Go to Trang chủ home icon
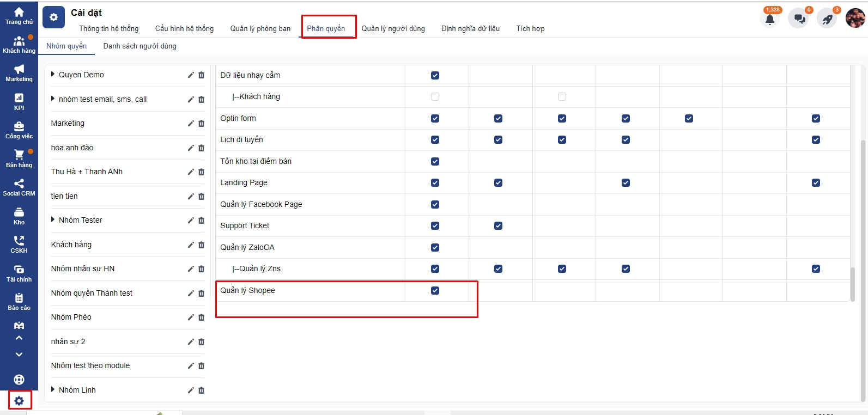868x415 pixels. pyautogui.click(x=19, y=16)
